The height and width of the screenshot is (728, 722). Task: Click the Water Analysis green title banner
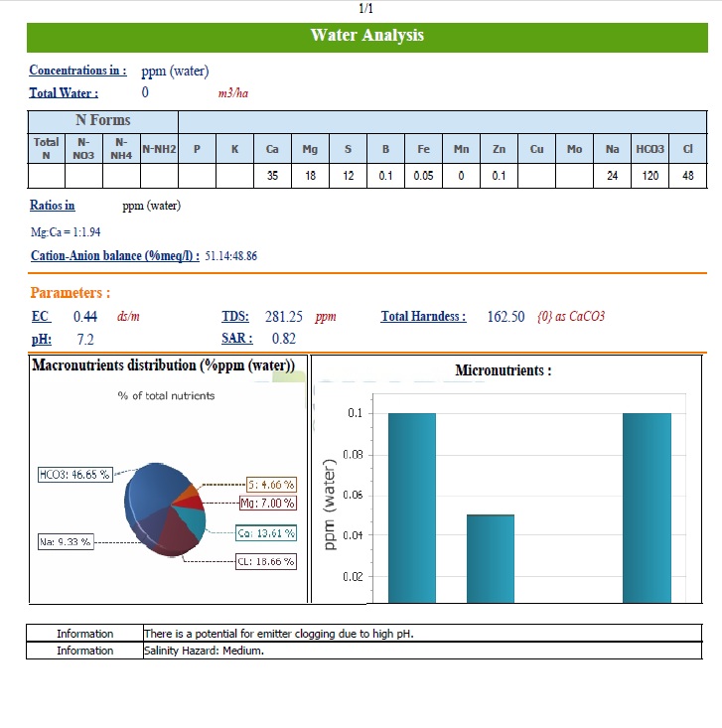tap(366, 37)
